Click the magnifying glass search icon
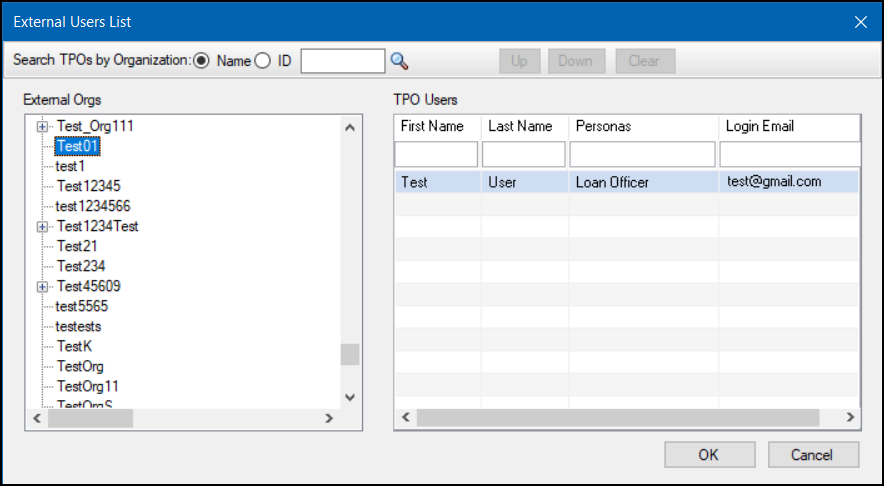The height and width of the screenshot is (486, 884). point(400,61)
